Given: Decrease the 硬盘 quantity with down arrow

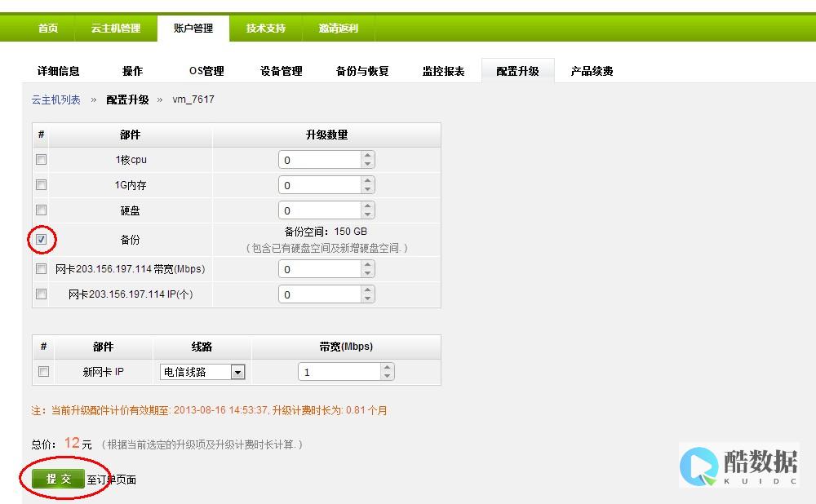Looking at the screenshot, I should point(368,214).
